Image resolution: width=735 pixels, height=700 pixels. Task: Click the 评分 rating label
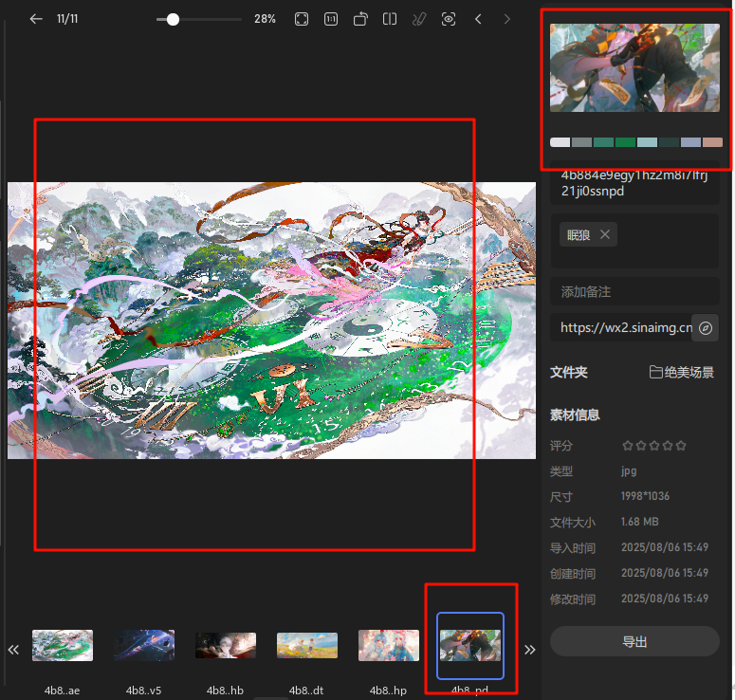click(561, 446)
